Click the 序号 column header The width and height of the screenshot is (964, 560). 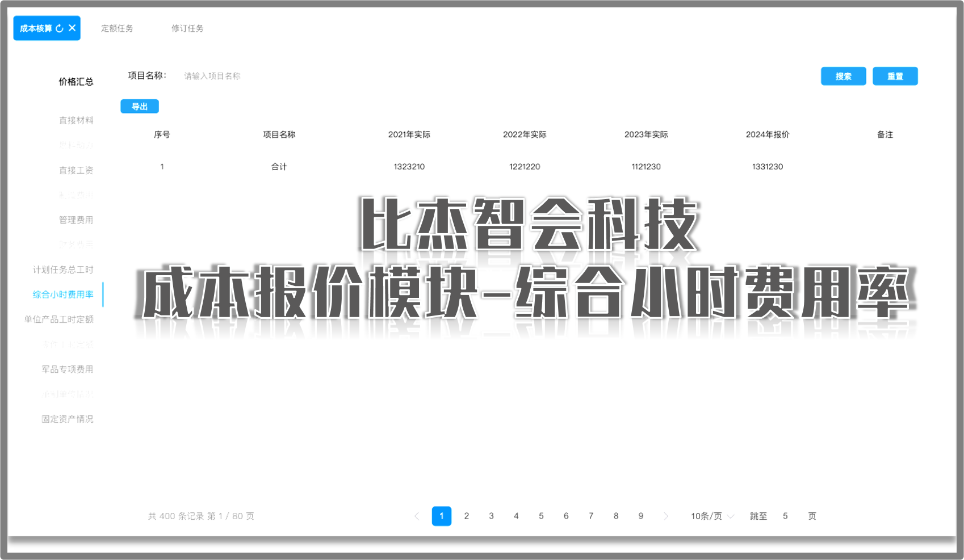[162, 134]
